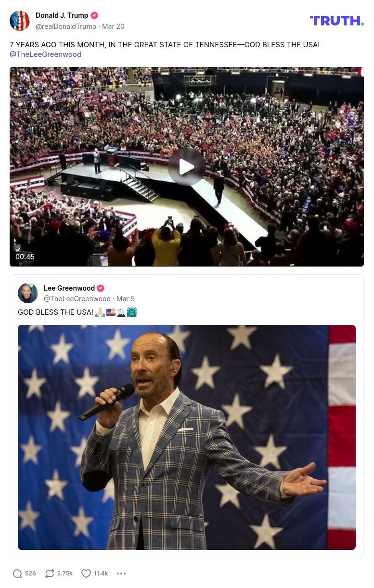Click the 526 replies count

(x=30, y=574)
